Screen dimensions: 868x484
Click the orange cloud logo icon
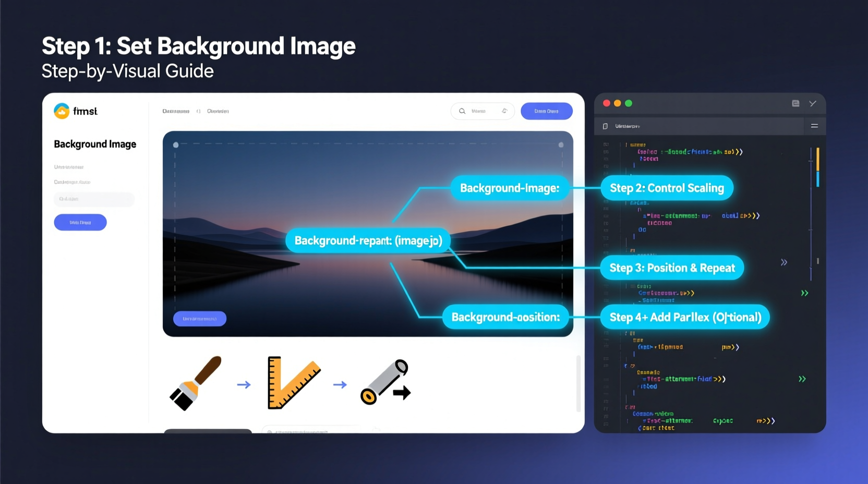tap(63, 111)
